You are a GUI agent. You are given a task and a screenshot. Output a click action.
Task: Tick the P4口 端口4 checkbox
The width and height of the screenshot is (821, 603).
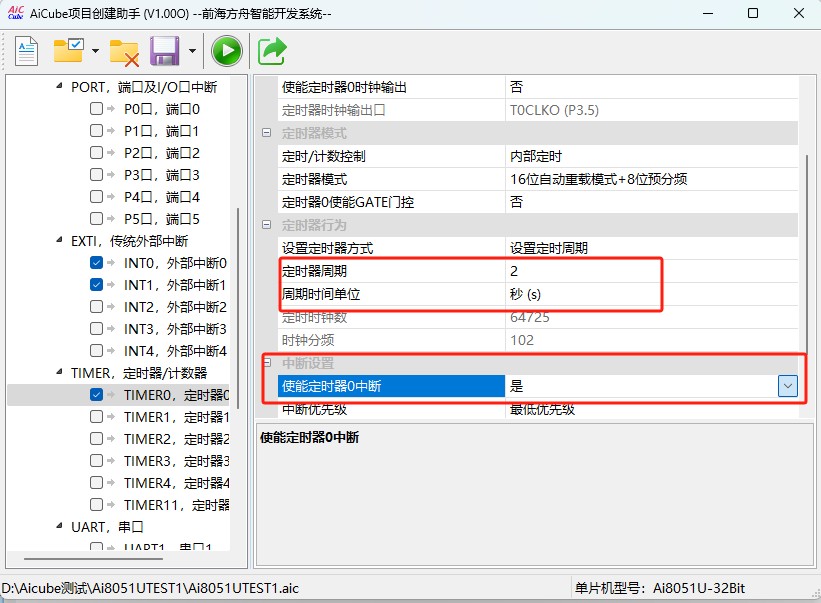tap(96, 196)
